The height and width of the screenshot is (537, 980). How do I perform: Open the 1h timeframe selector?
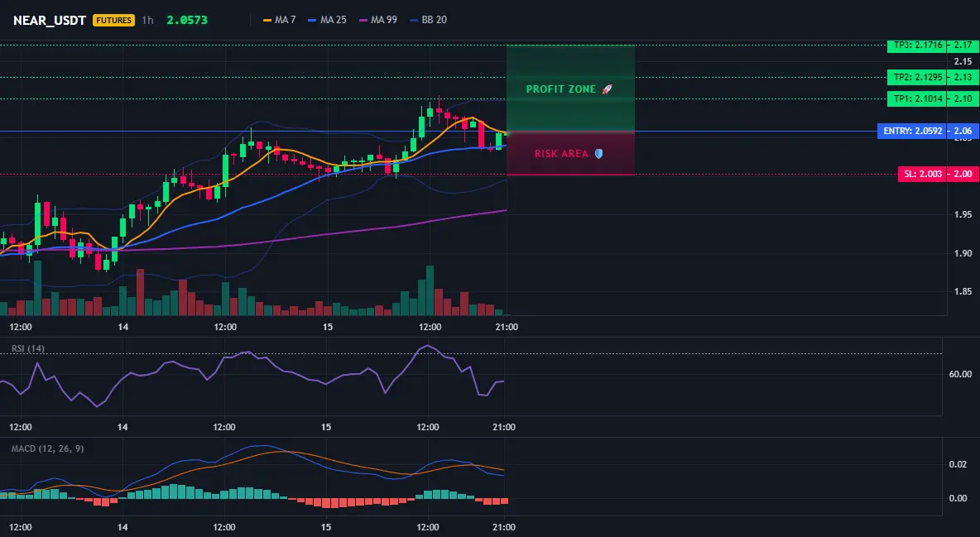[x=147, y=20]
